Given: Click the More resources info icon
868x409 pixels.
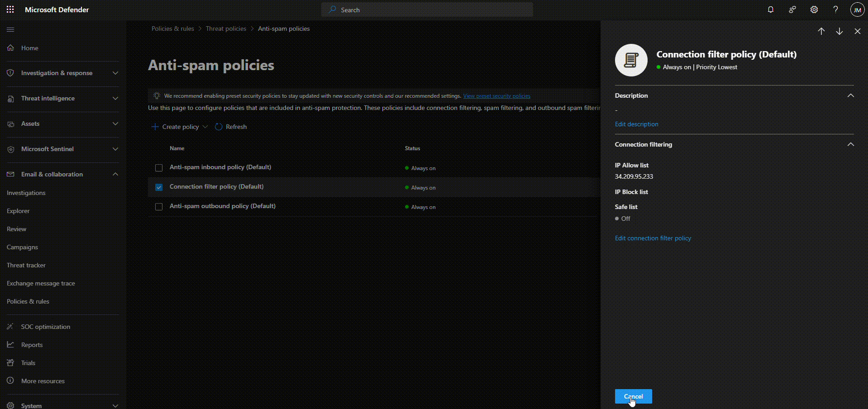Looking at the screenshot, I should tap(10, 380).
